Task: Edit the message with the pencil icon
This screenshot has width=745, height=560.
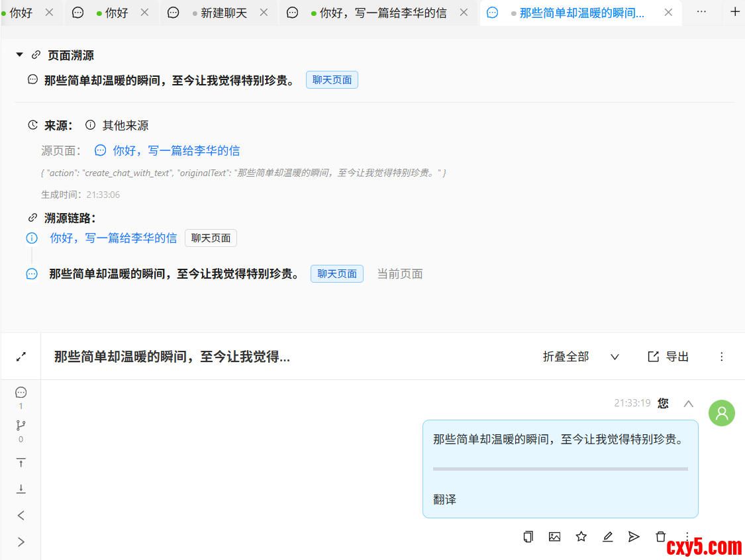Action: 607,537
